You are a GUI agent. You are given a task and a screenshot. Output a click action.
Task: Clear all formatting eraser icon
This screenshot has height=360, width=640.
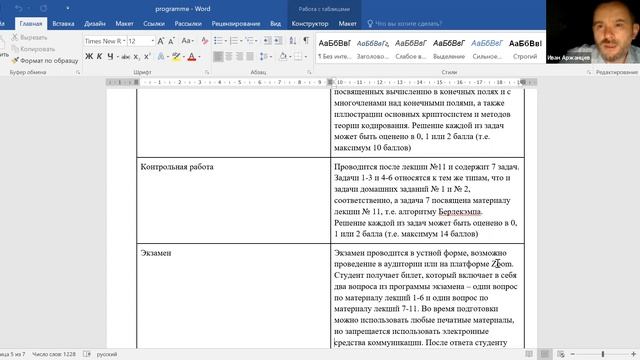click(x=204, y=41)
